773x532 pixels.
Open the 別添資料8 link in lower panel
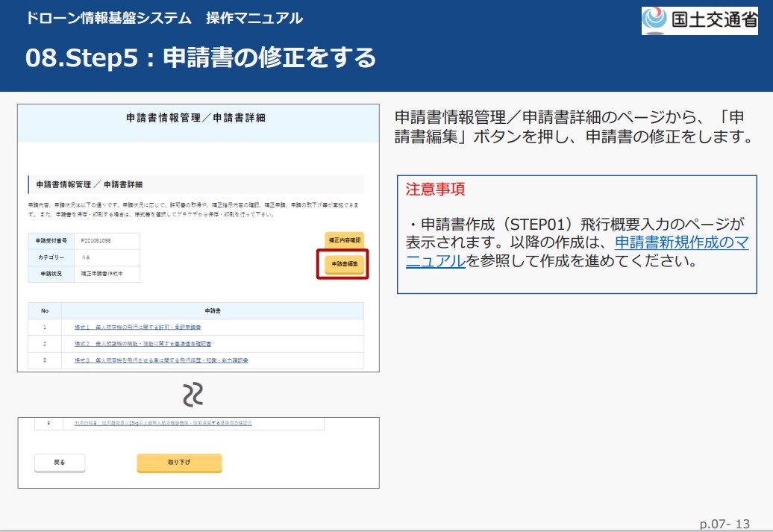pos(163,423)
